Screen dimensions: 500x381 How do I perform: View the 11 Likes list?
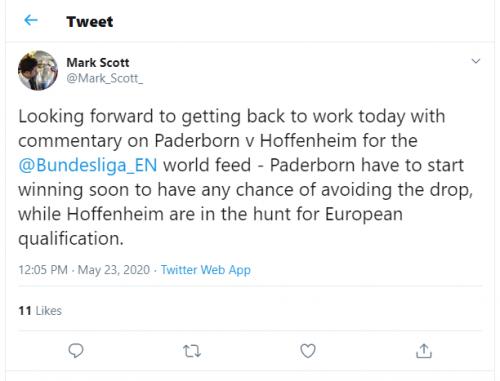[40, 311]
